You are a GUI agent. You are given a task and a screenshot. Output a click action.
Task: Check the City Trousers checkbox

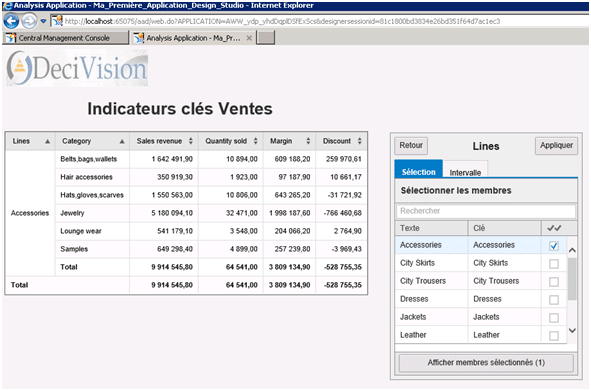(x=554, y=281)
